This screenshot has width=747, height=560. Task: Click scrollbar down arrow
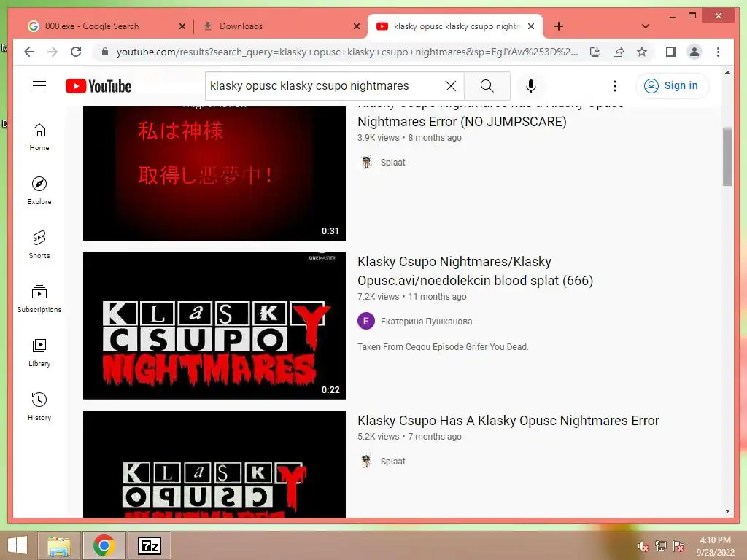coord(727,511)
